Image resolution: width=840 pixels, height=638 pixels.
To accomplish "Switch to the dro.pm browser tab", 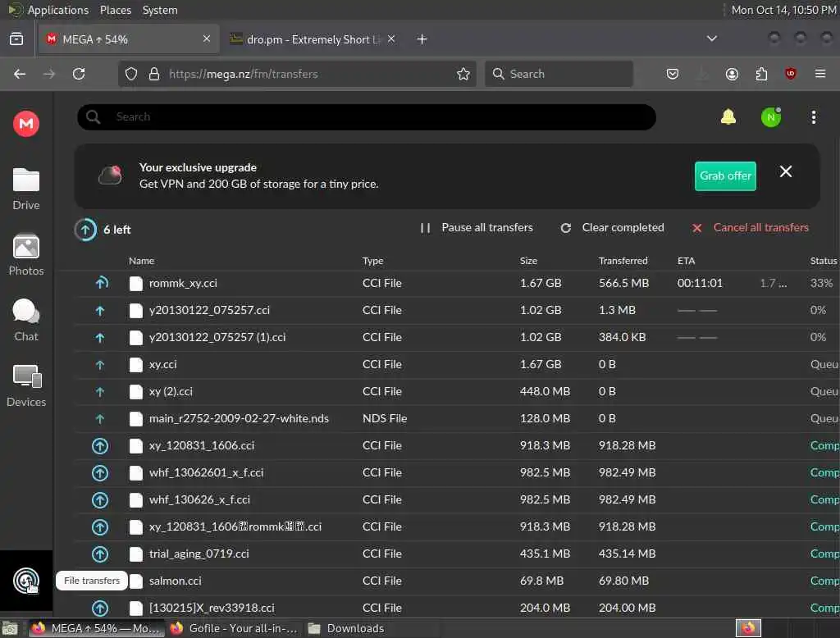I will 313,39.
